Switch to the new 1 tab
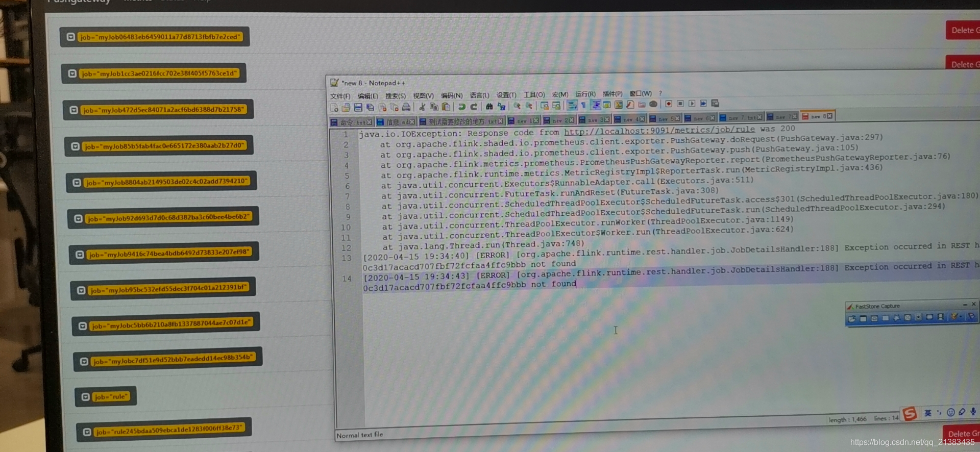Viewport: 980px width, 452px height. 523,120
